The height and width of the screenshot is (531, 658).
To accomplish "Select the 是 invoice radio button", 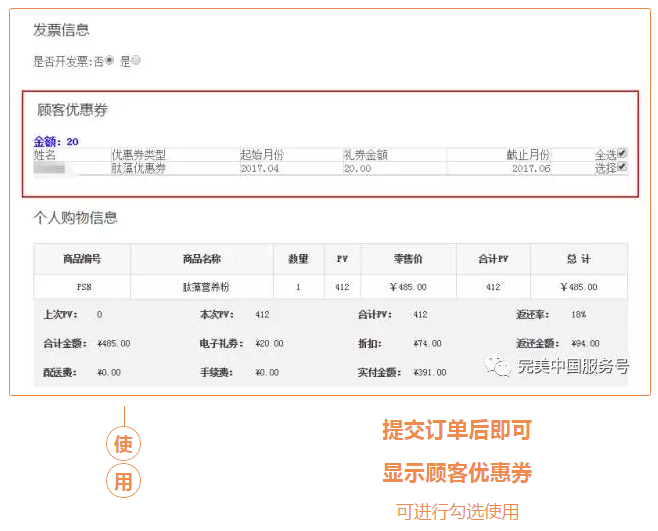I will coord(136,61).
